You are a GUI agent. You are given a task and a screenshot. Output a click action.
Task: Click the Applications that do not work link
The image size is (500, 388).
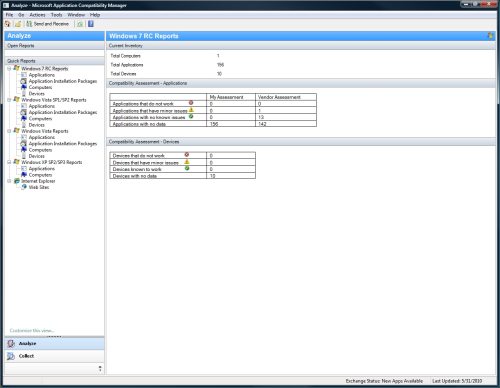(143, 104)
